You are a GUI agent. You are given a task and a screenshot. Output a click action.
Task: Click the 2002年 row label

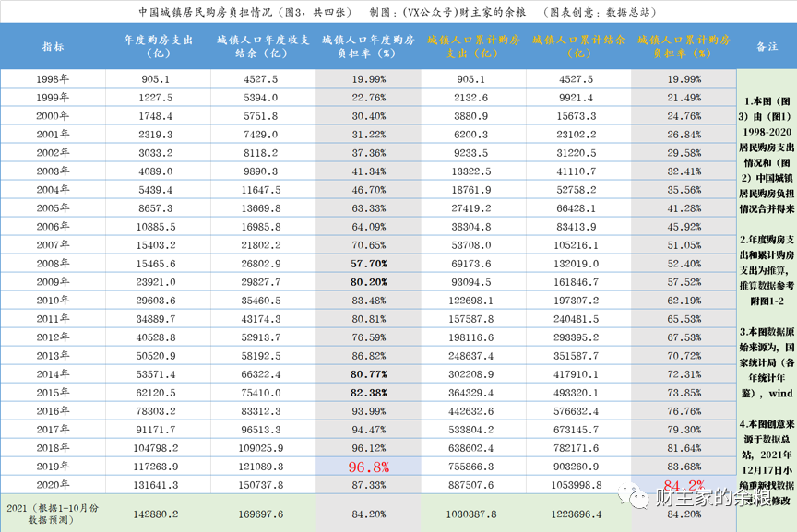pos(53,153)
